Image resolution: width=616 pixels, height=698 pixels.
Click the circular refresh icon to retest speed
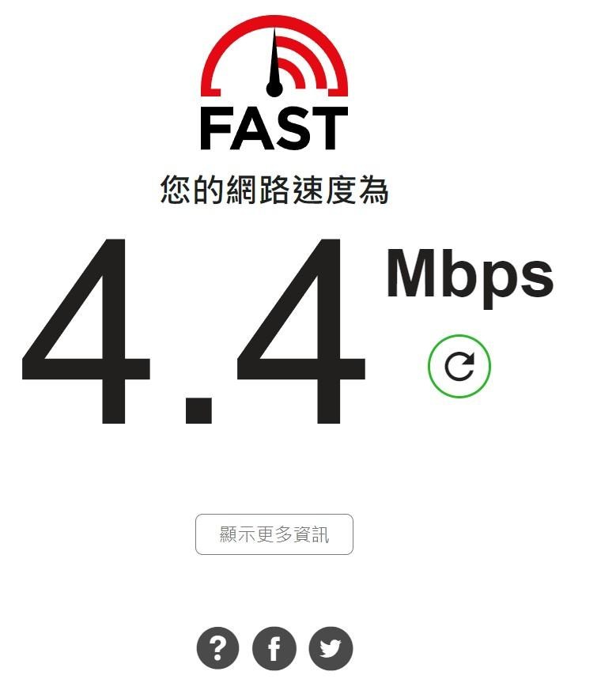[x=459, y=366]
